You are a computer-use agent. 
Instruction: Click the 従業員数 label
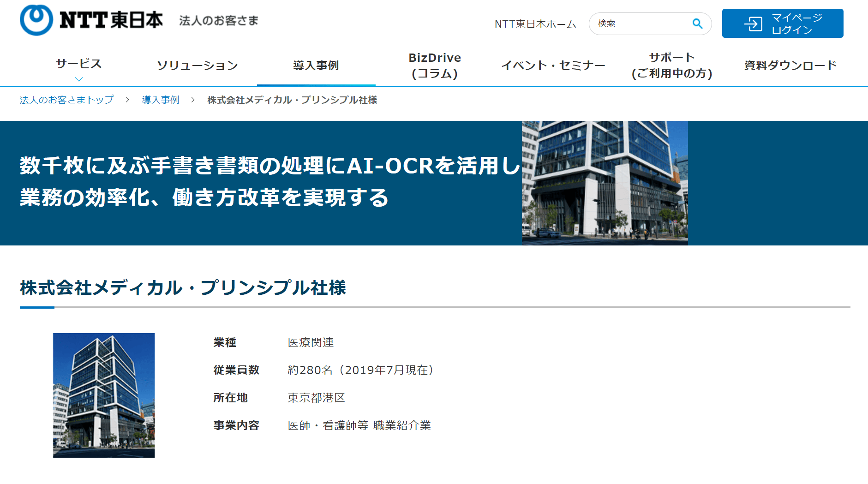coord(236,370)
